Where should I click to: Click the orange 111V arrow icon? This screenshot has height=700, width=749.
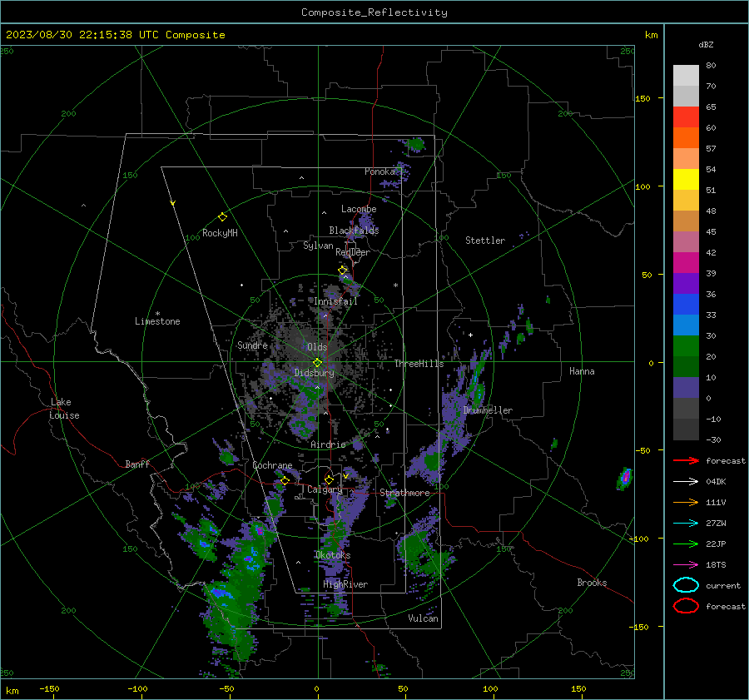(x=686, y=502)
